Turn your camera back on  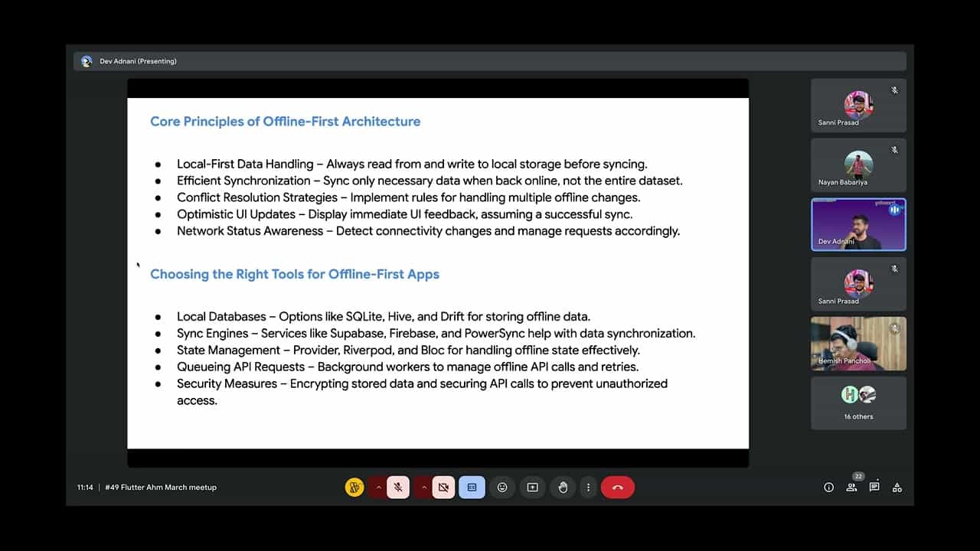point(443,487)
